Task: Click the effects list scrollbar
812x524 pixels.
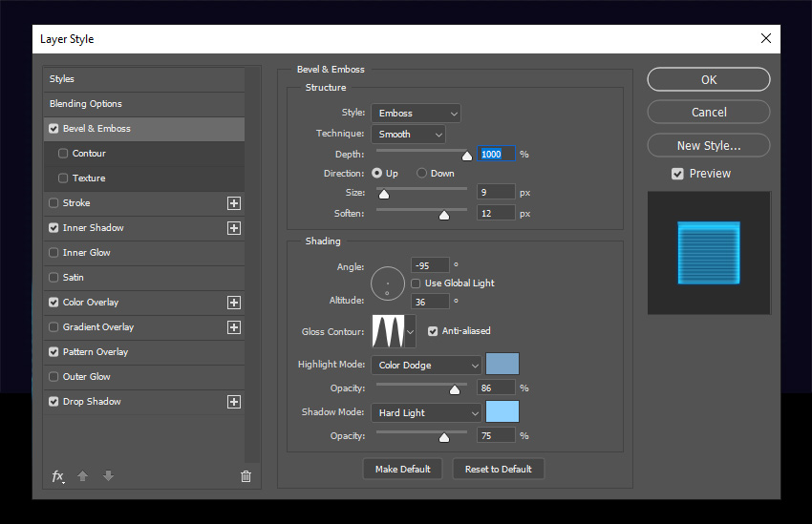Action: point(252,264)
